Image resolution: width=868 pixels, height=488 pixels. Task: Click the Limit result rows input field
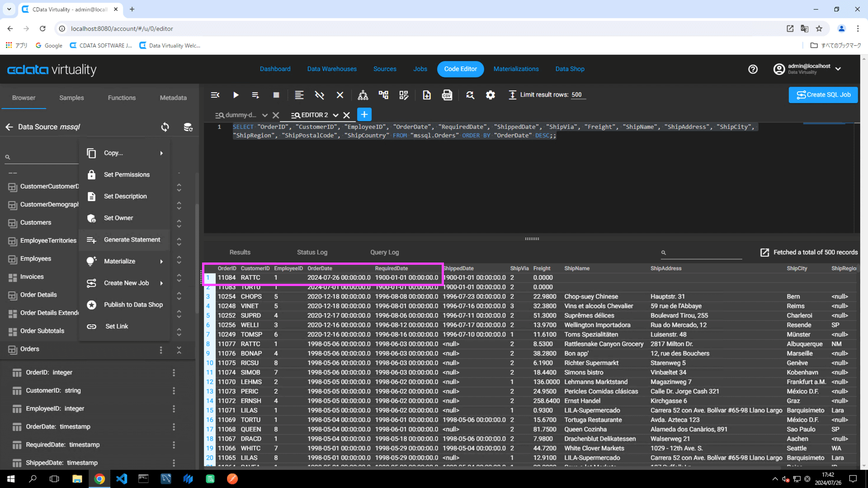(578, 95)
